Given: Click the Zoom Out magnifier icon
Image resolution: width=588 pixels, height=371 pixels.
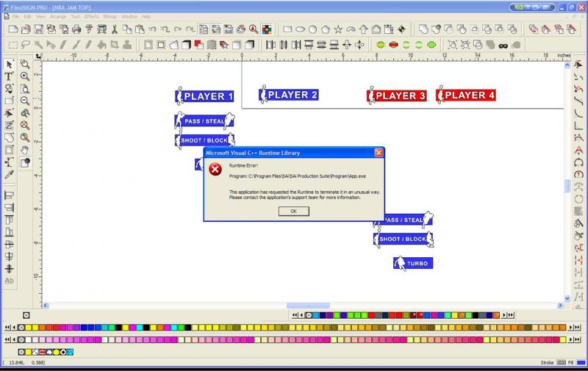Looking at the screenshot, I should tap(25, 101).
